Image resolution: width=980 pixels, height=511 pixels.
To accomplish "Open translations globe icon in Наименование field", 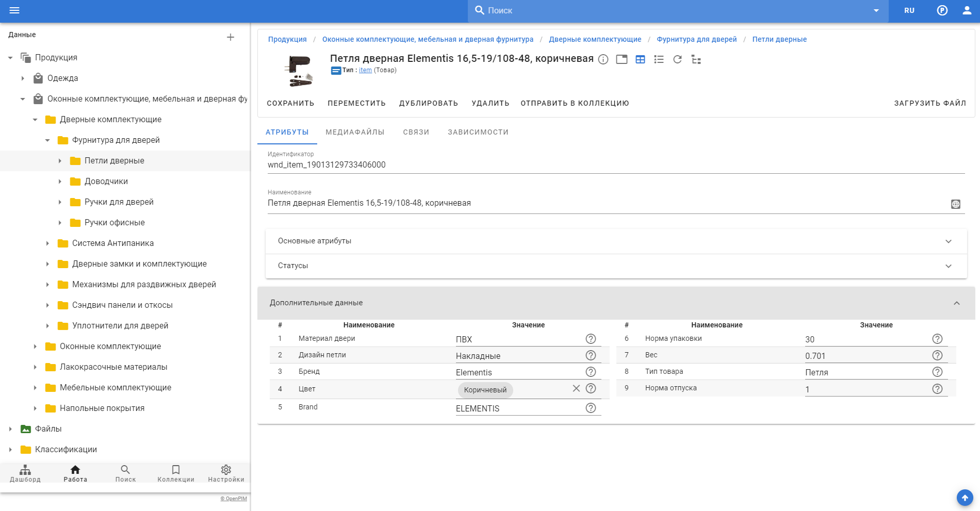I will click(955, 204).
